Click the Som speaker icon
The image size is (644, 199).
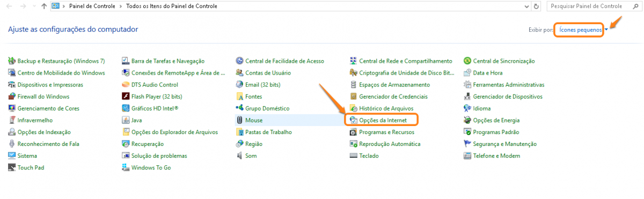(240, 156)
